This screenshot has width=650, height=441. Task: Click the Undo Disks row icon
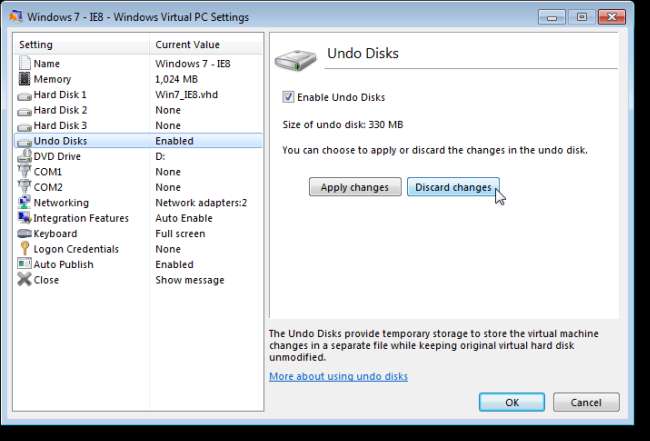point(24,142)
